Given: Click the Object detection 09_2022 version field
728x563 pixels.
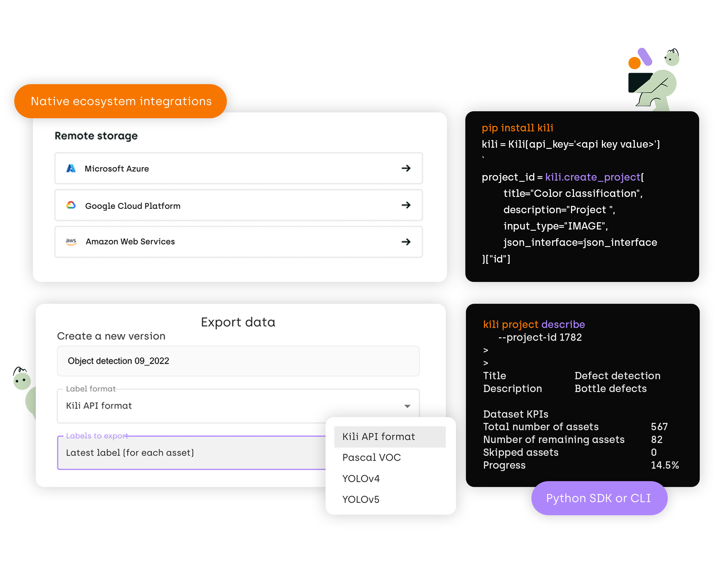Looking at the screenshot, I should coord(238,361).
